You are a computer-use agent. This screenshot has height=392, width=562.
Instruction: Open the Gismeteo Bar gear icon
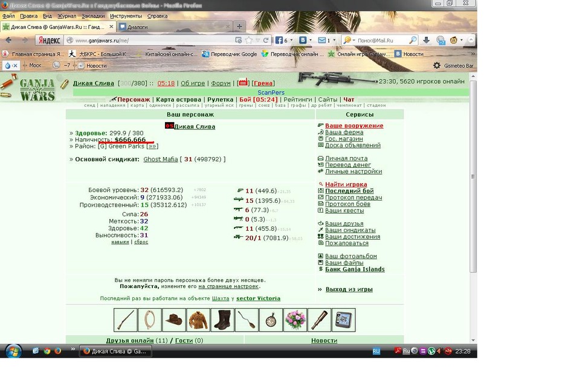coord(436,66)
